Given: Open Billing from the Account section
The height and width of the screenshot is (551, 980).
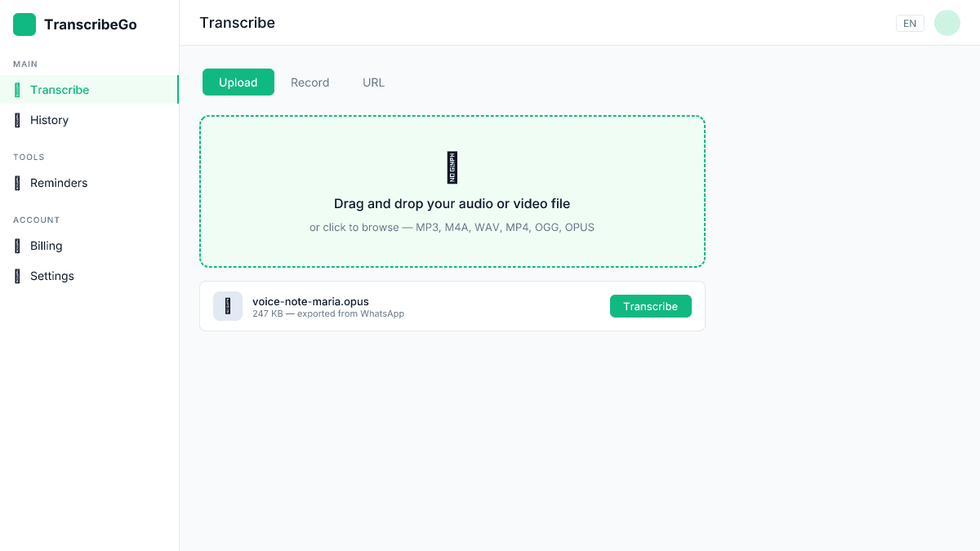Looking at the screenshot, I should 46,246.
